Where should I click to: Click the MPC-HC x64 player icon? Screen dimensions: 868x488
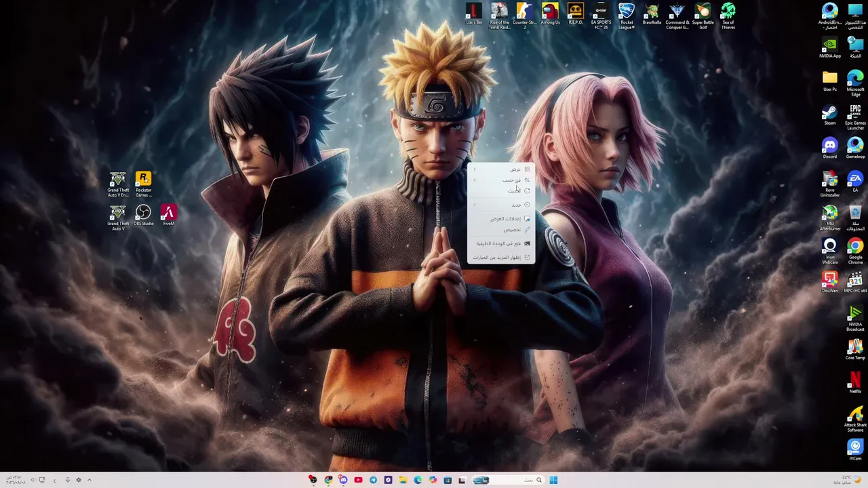point(855,283)
